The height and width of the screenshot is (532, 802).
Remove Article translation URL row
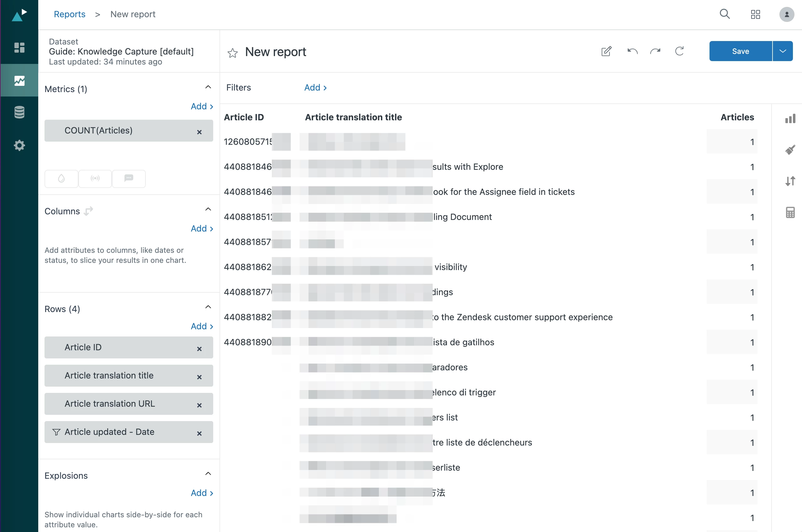(x=199, y=405)
